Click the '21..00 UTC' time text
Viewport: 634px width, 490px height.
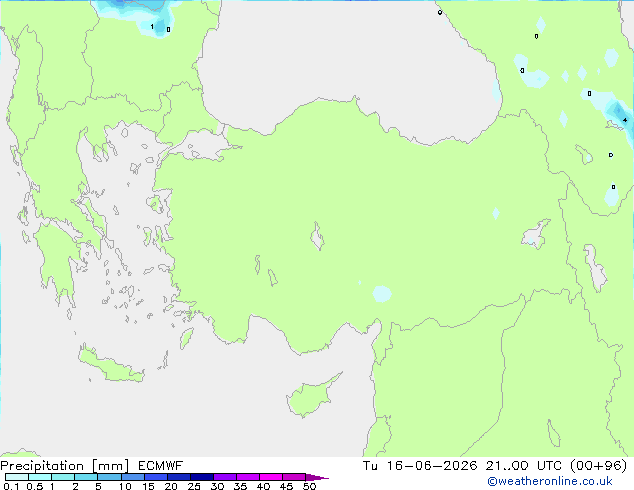pos(524,466)
